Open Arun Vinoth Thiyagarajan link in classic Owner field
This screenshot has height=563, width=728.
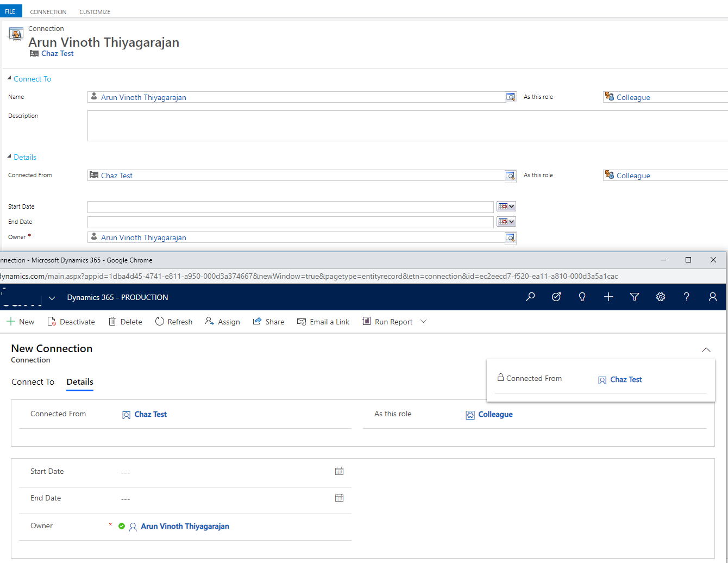pyautogui.click(x=143, y=237)
